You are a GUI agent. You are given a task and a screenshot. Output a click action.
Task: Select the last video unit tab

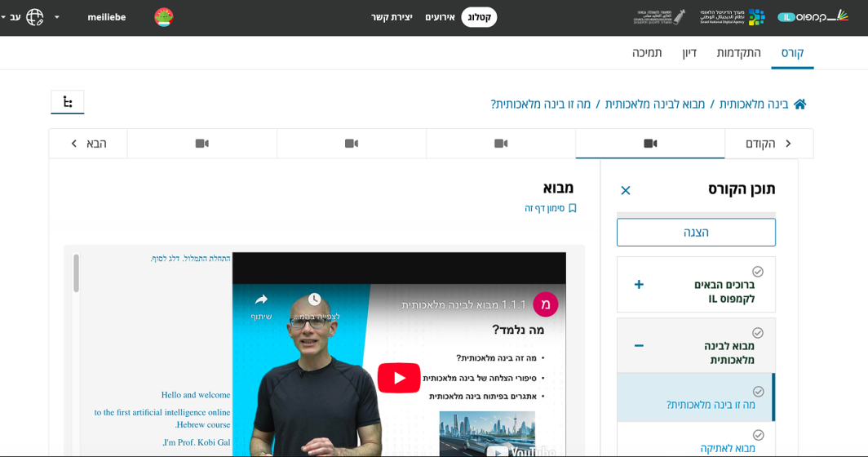coord(202,144)
